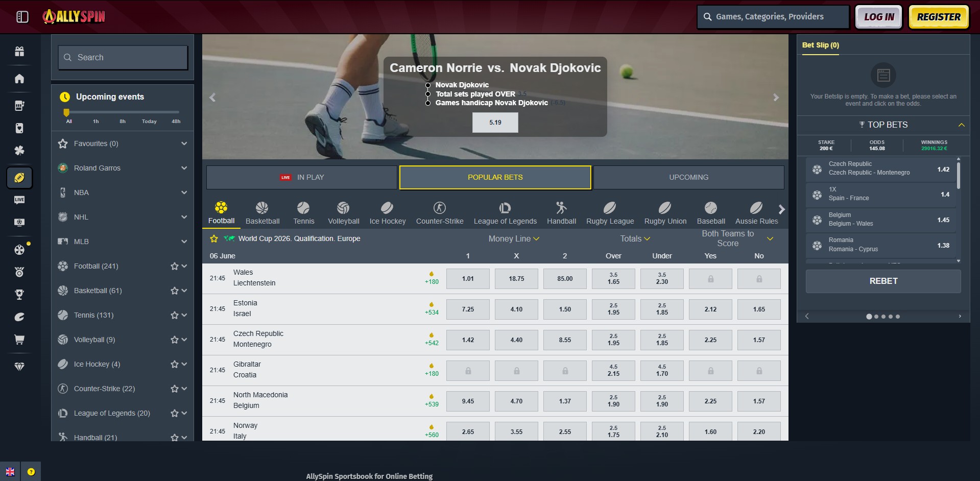
Task: Switch to the UPCOMING tab
Action: [x=689, y=177]
